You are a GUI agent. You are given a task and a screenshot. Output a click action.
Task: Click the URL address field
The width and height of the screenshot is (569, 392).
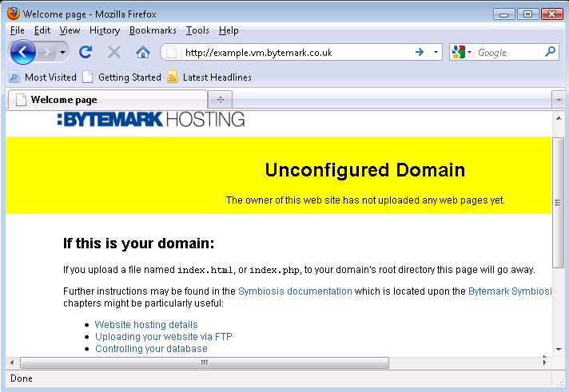click(296, 53)
